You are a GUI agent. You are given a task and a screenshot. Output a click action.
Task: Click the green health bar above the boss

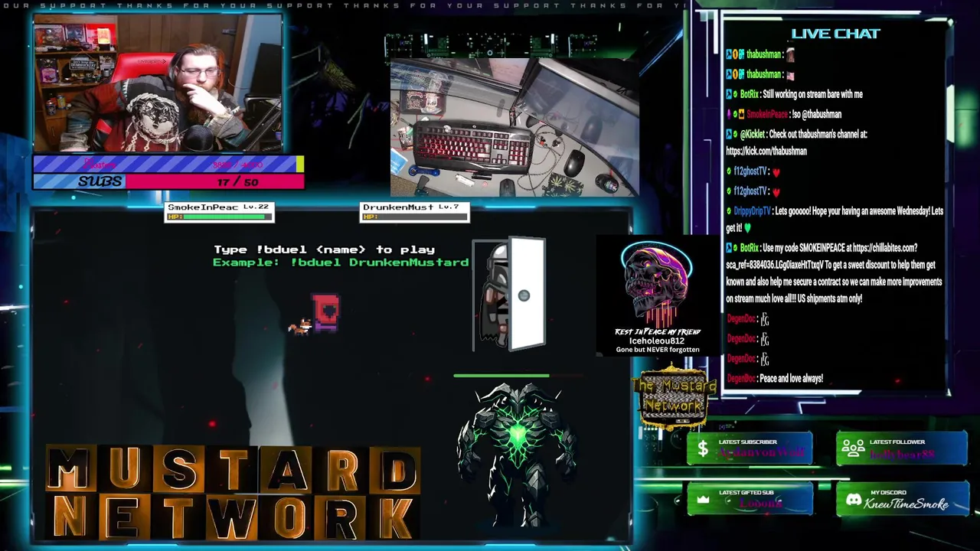501,376
